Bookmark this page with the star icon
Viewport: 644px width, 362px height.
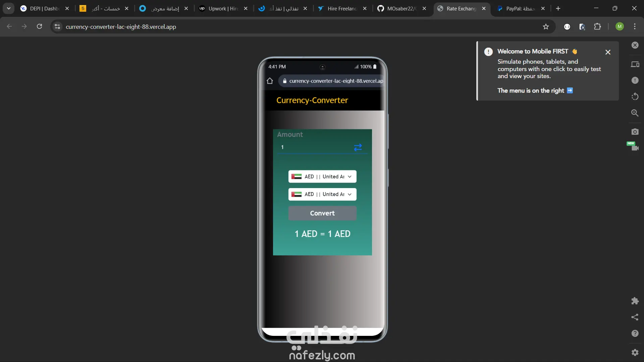click(x=546, y=27)
